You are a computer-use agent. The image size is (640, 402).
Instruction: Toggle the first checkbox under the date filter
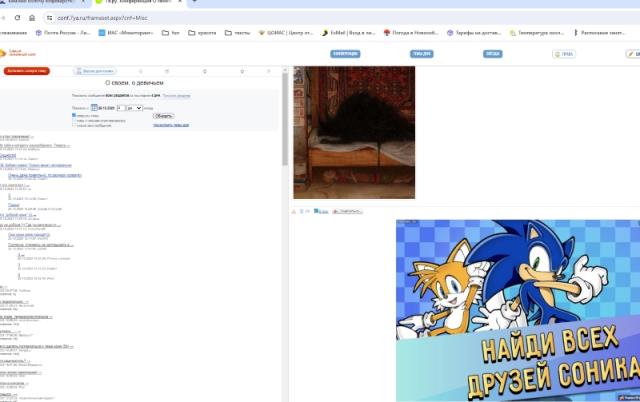click(74, 115)
